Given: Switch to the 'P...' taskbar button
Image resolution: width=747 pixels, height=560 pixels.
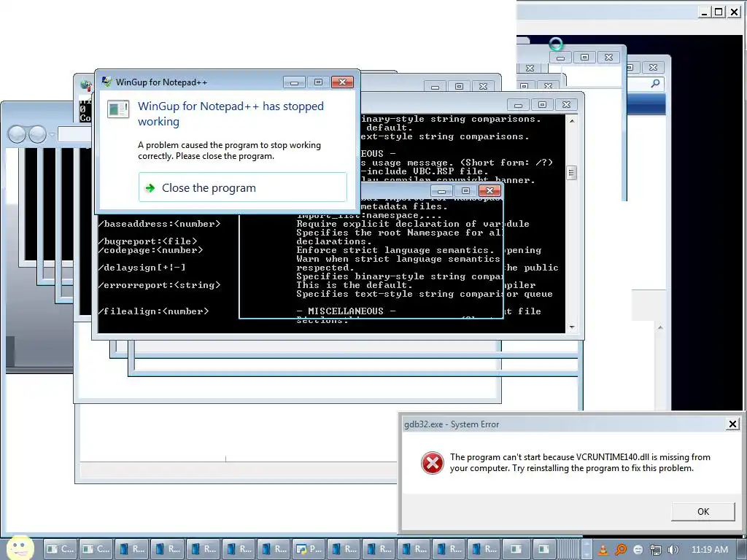Looking at the screenshot, I should click(309, 549).
